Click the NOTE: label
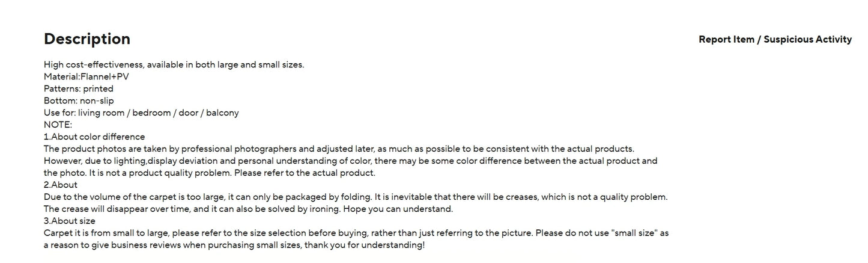This screenshot has width=868, height=263. point(58,125)
